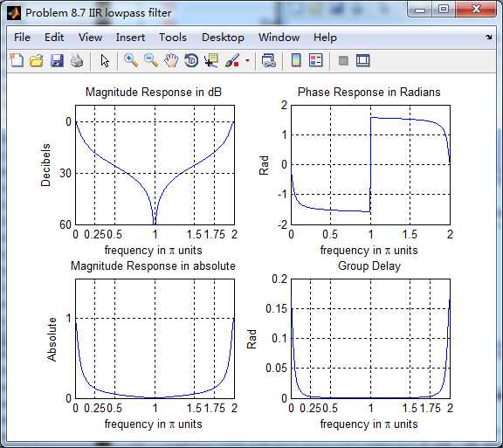Open the Window menu
503x448 pixels.
[x=279, y=38]
